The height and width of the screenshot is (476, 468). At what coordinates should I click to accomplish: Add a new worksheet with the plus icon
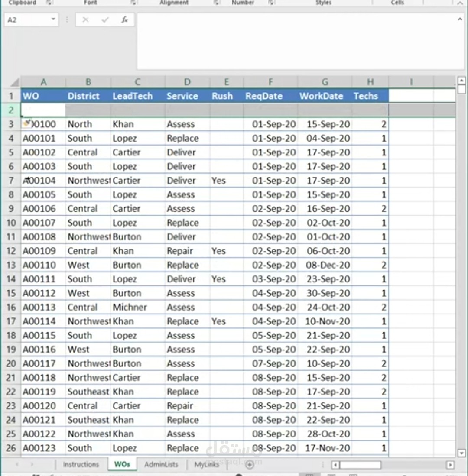click(249, 464)
